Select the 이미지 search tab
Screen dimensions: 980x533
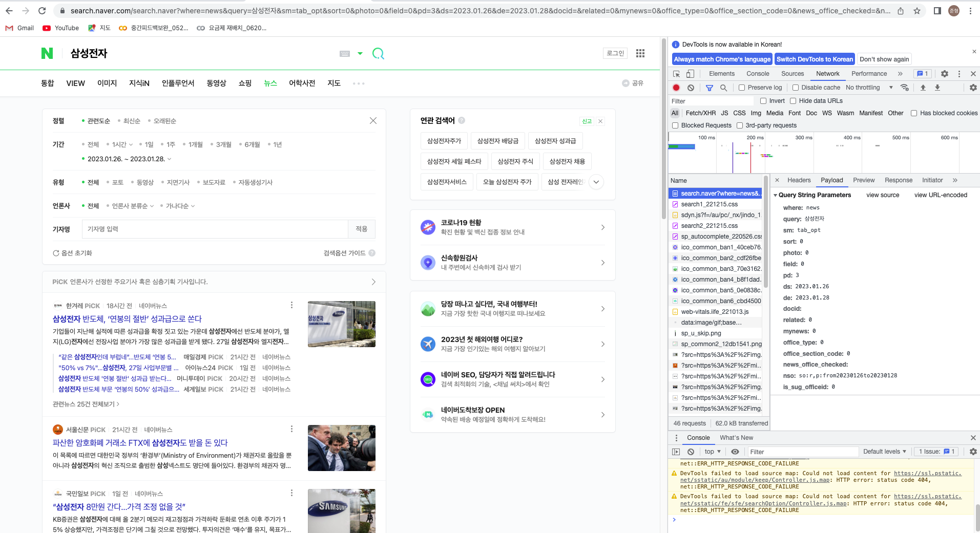[107, 83]
